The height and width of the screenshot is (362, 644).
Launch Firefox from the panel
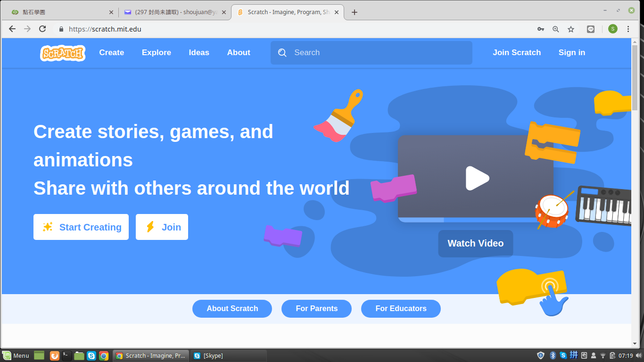(x=55, y=356)
